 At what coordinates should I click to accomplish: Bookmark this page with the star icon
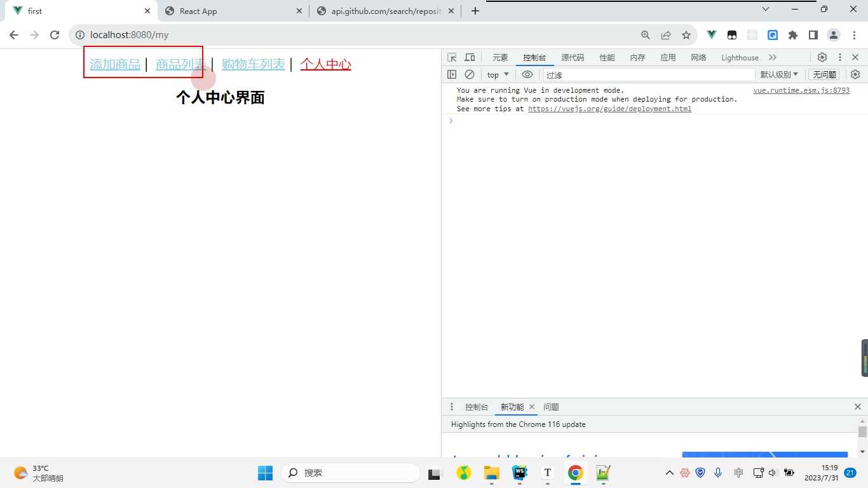686,35
